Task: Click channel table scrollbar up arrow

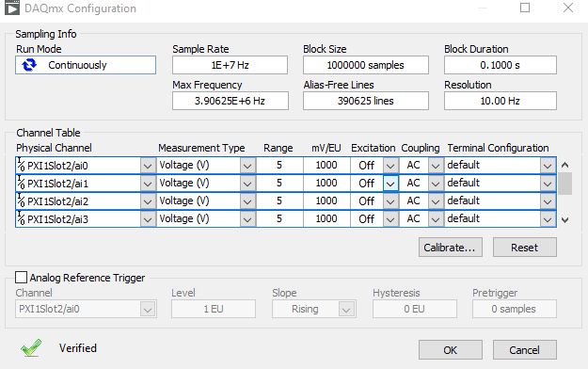Action: tap(564, 165)
